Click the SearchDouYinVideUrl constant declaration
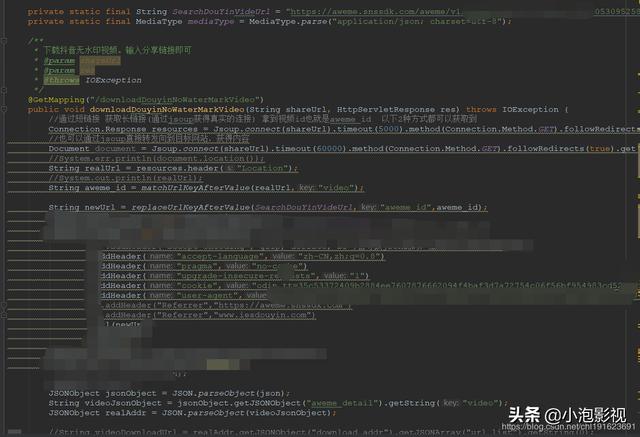Screen dimensions: 640x437 (x=221, y=11)
